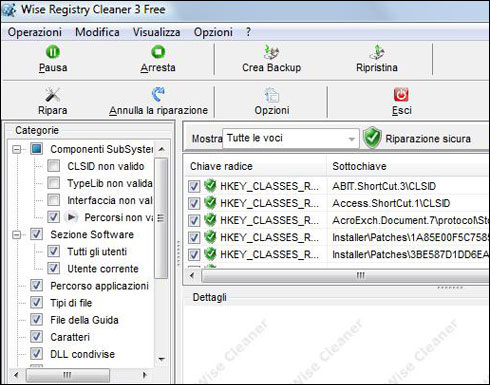
Task: Open the Opzioni toolbar icon
Action: (x=272, y=95)
